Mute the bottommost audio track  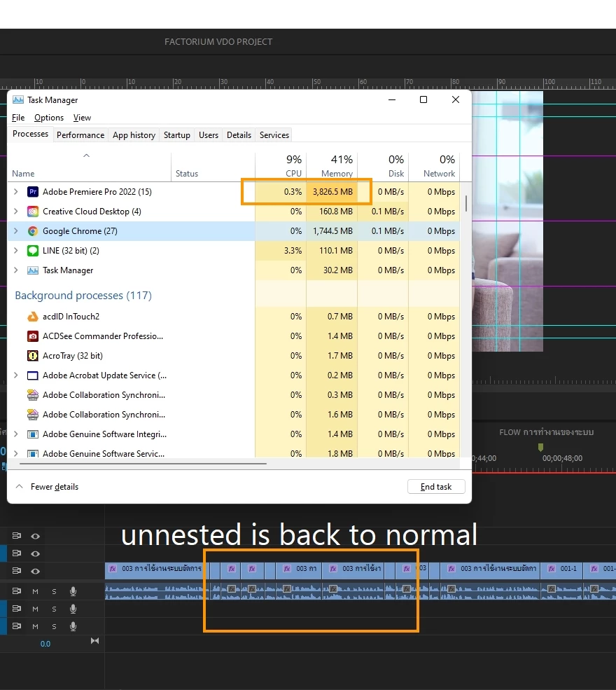point(35,626)
